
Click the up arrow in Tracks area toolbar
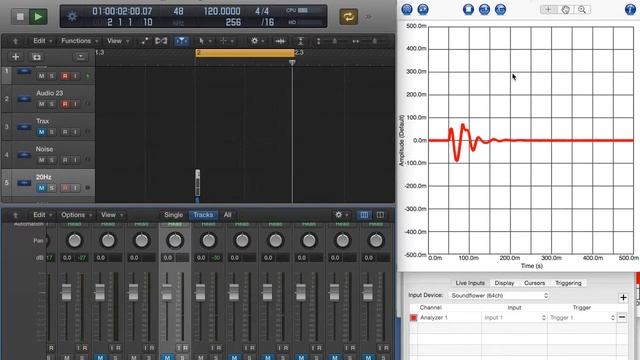coord(16,41)
